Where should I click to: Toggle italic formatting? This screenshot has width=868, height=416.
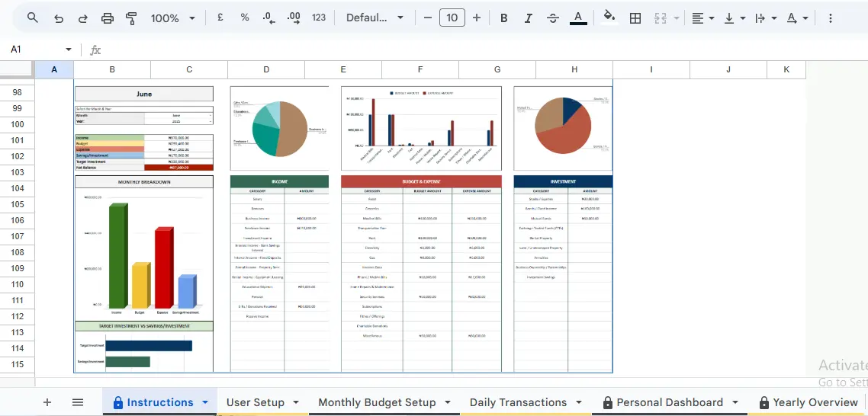coord(528,18)
